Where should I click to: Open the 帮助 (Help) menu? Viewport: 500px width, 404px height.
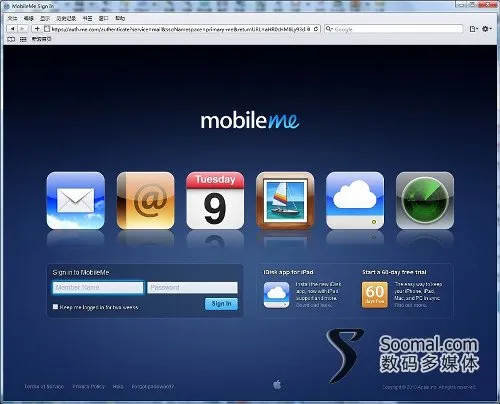120,18
